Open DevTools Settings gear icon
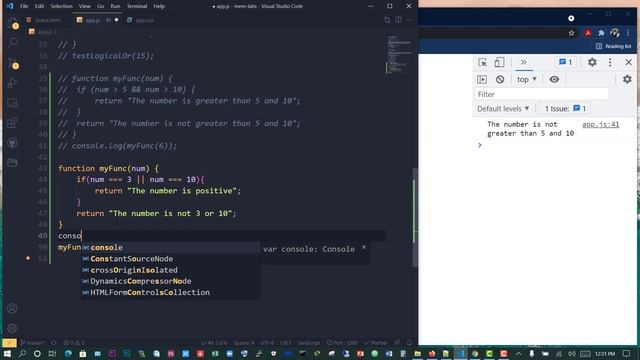The image size is (640, 360). point(592,62)
